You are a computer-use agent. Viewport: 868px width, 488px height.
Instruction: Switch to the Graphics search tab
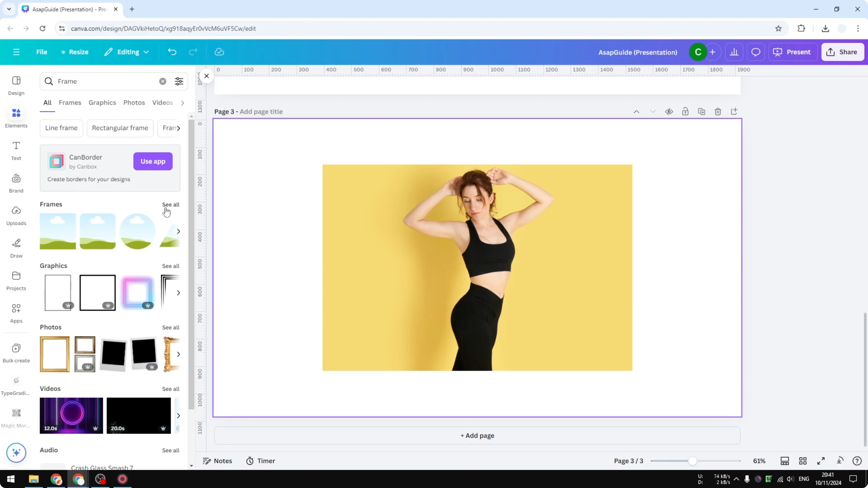[102, 103]
